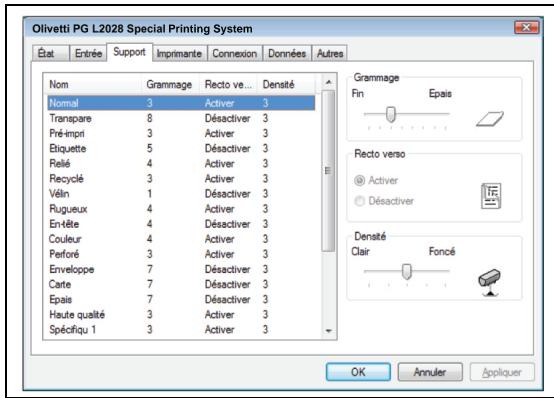Select the Enveloppe media row
The height and width of the screenshot is (398, 554).
coord(181,269)
